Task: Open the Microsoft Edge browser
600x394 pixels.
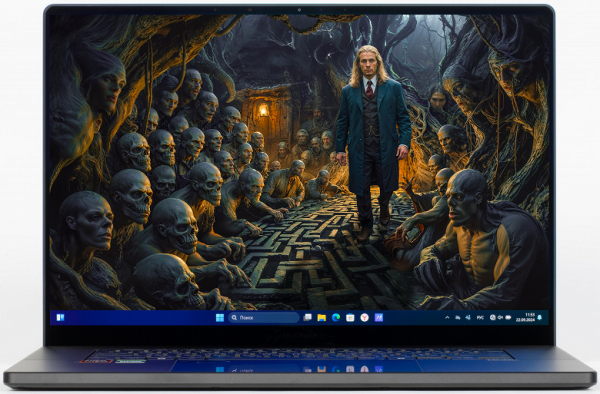Action: [x=336, y=317]
